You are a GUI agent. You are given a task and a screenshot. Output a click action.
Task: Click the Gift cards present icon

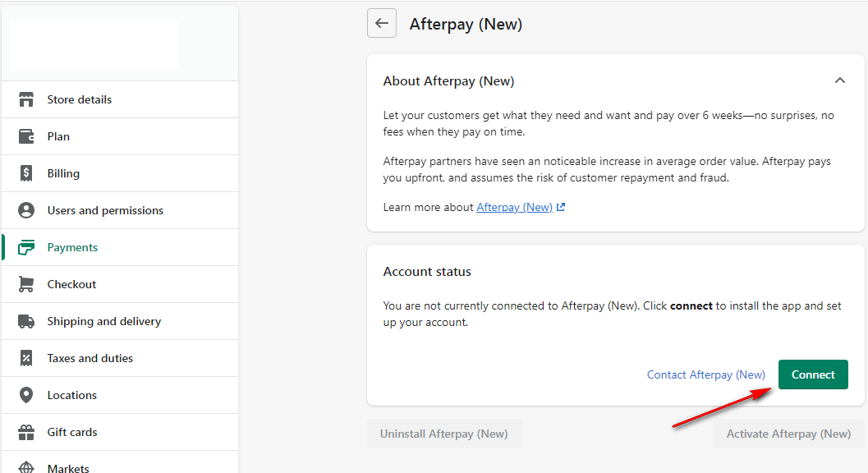coord(26,432)
